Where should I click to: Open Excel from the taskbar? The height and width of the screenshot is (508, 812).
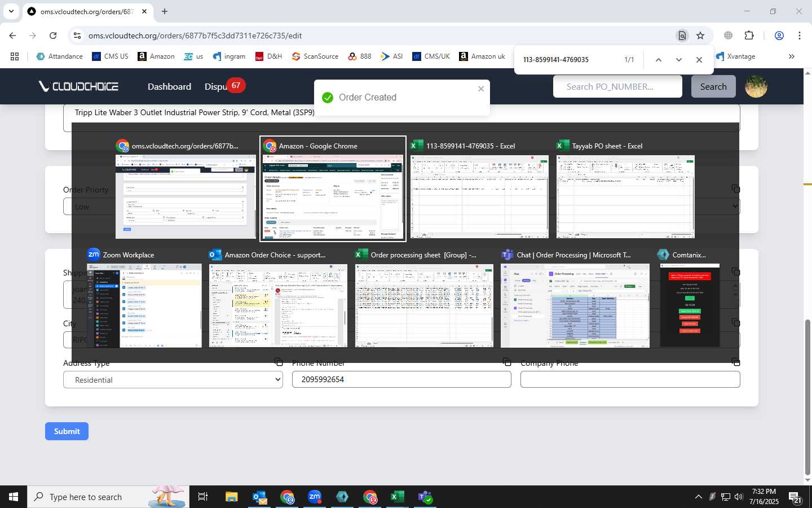click(398, 497)
